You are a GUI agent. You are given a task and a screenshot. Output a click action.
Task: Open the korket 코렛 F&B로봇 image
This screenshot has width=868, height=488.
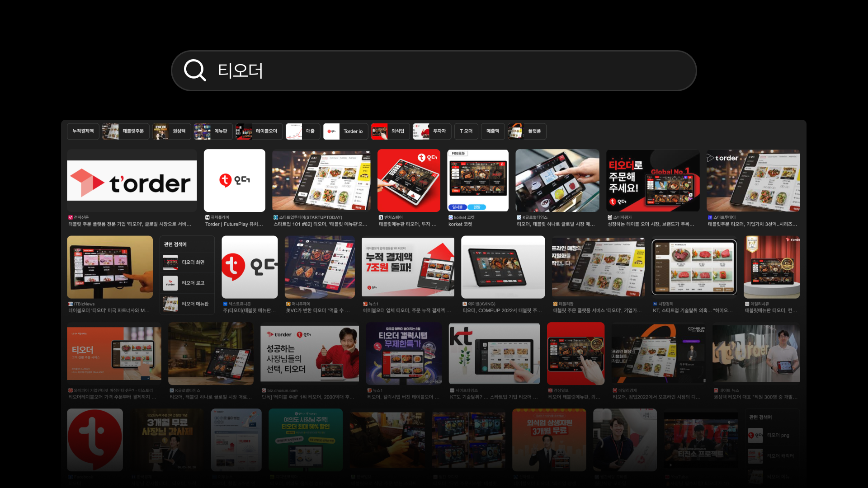point(478,181)
